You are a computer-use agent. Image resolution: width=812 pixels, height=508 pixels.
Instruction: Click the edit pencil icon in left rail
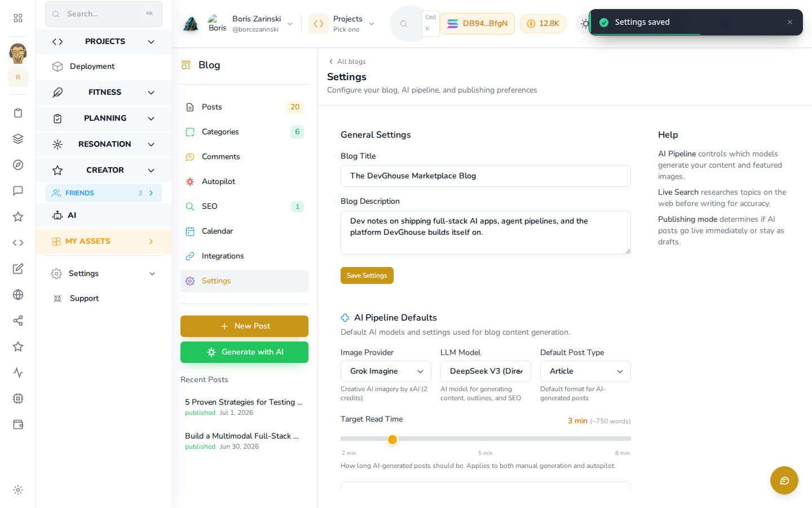coord(18,269)
